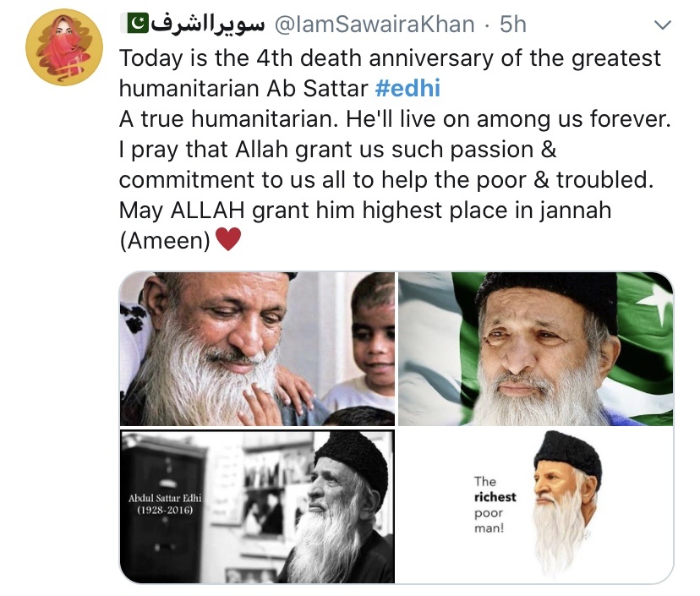Image resolution: width=700 pixels, height=596 pixels.
Task: Expand the tweet options chevron
Action: tap(663, 25)
